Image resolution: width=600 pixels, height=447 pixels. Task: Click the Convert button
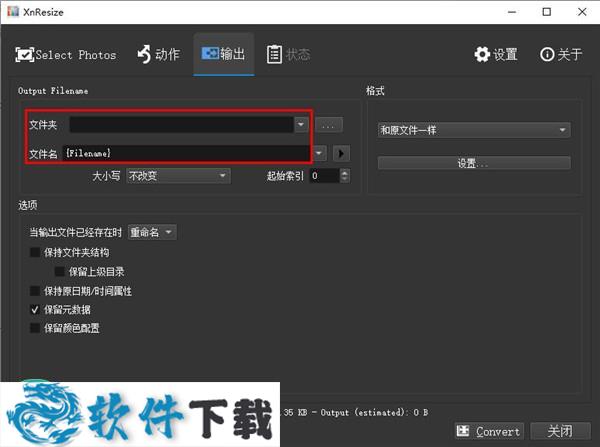click(489, 431)
